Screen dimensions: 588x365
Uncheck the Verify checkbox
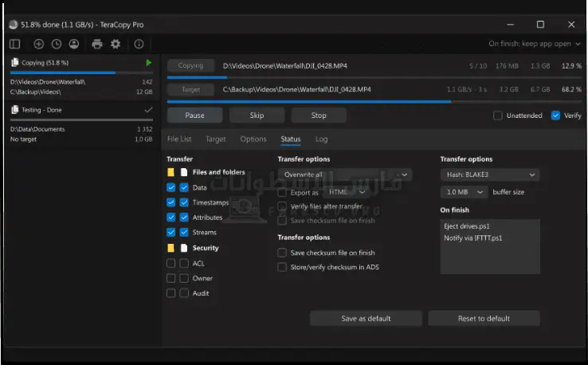tap(555, 116)
